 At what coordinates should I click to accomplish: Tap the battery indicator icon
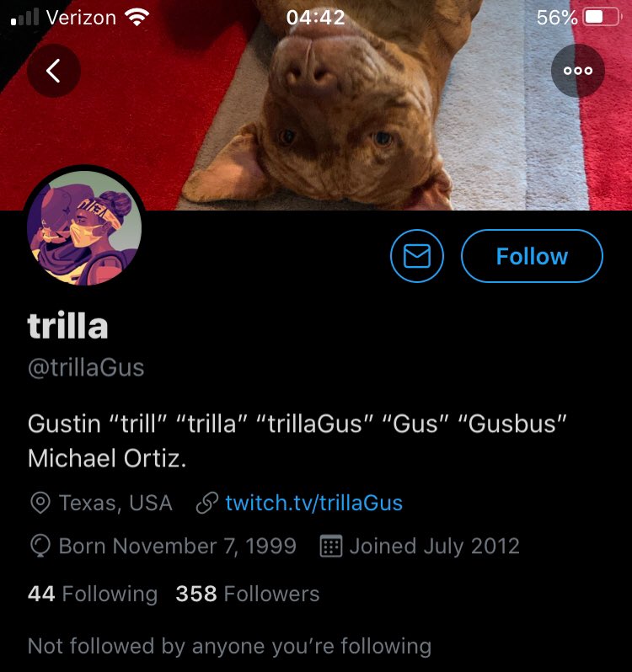pyautogui.click(x=603, y=18)
